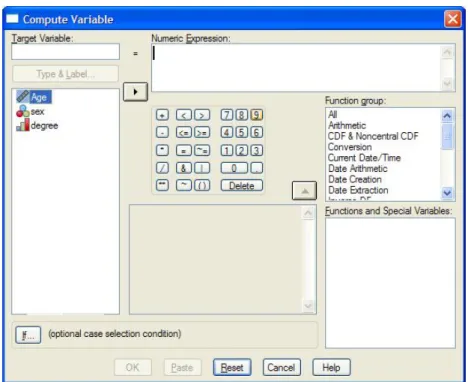Select All in Function group list

[333, 114]
